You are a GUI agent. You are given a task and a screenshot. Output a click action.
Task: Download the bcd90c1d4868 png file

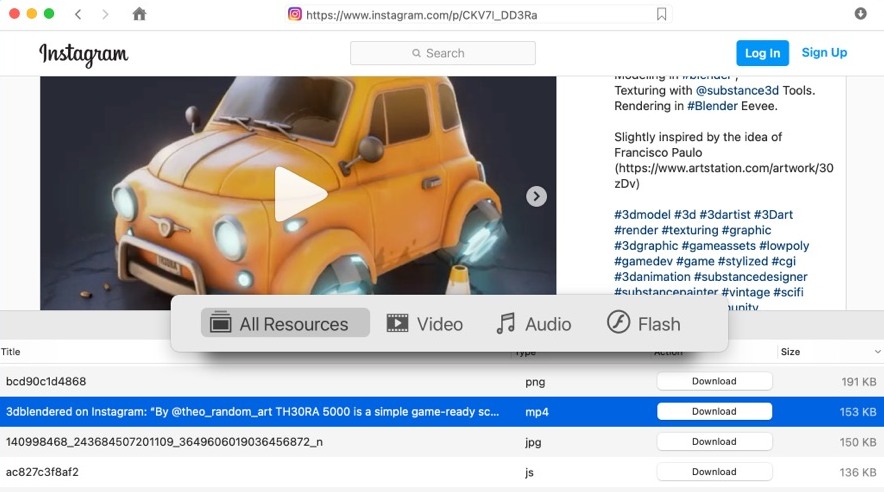coord(714,381)
